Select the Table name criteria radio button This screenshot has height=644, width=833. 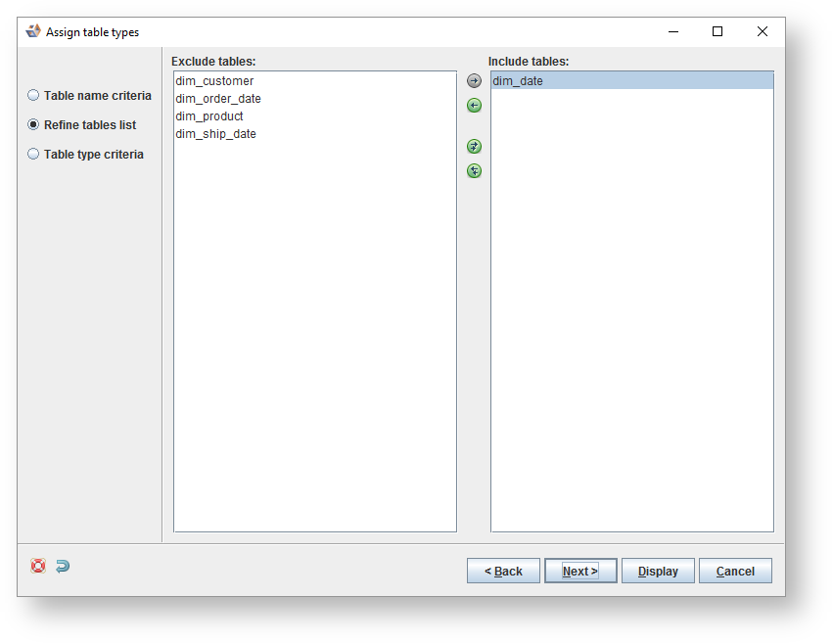pos(33,95)
